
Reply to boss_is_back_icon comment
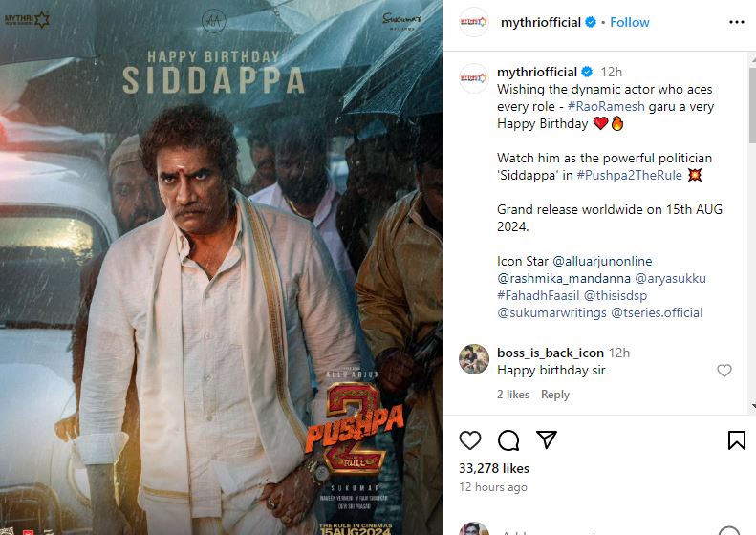(x=555, y=395)
